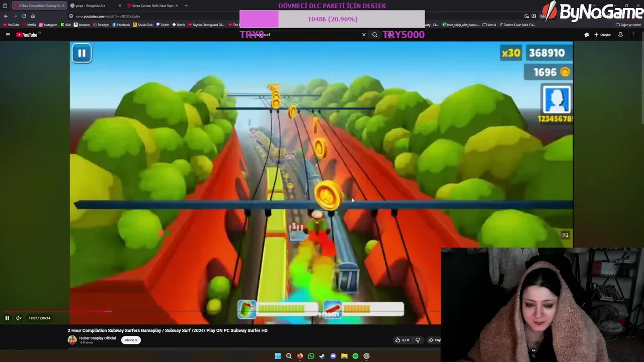Screen dimensions: 644x362
Task: Subscribe with the Abone ol button
Action: pyautogui.click(x=131, y=340)
